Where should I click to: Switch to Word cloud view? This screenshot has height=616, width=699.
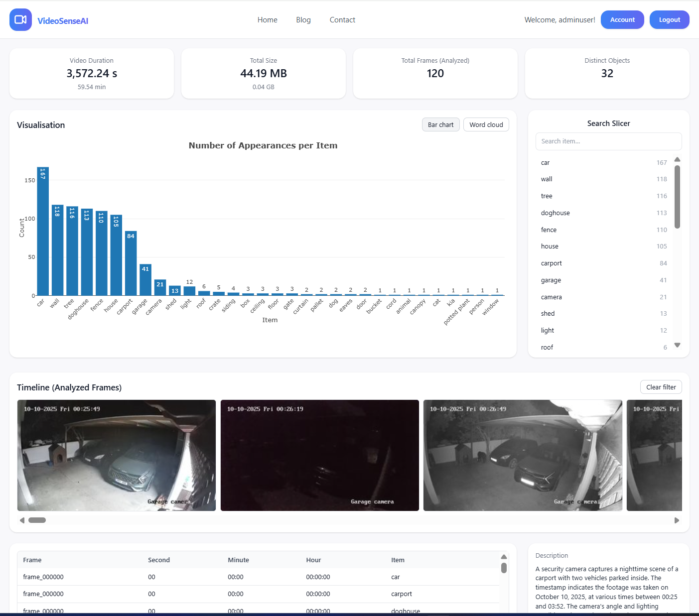coord(486,124)
